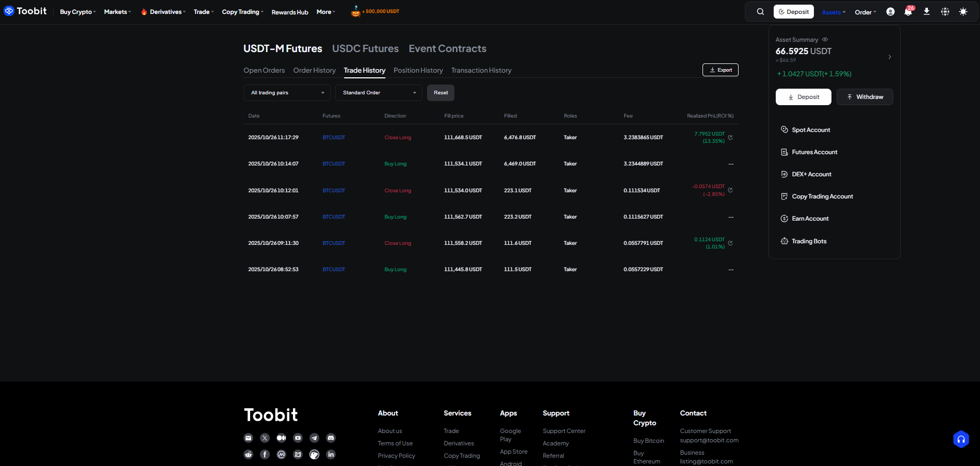Click share icon beside 7.7952 USDT PnL
The image size is (980, 466).
click(x=730, y=138)
